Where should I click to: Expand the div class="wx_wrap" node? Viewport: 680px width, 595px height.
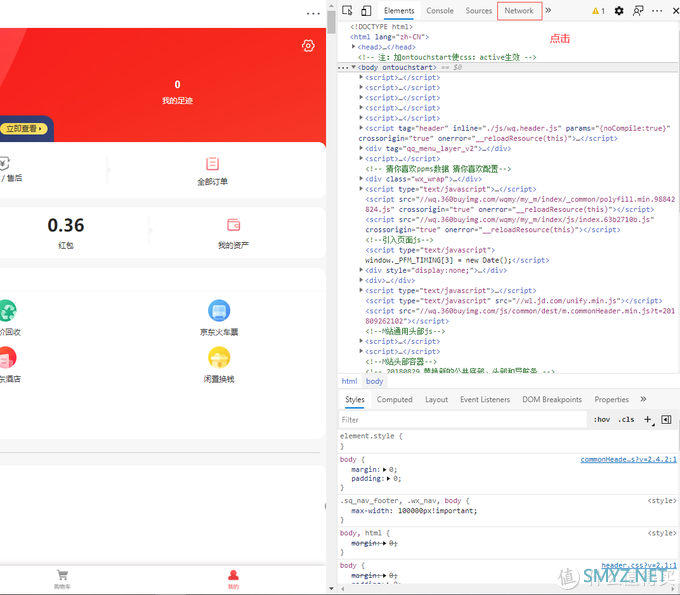[361, 179]
